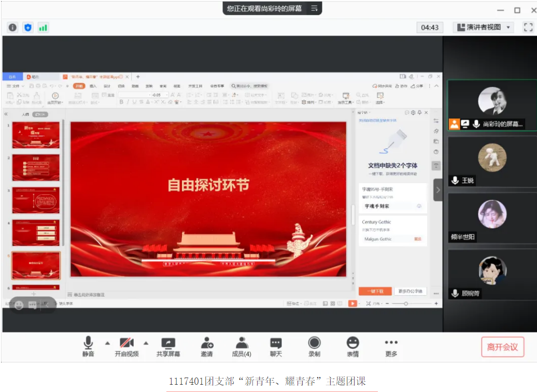
Task: Check the green network signal icon
Action: tap(43, 27)
